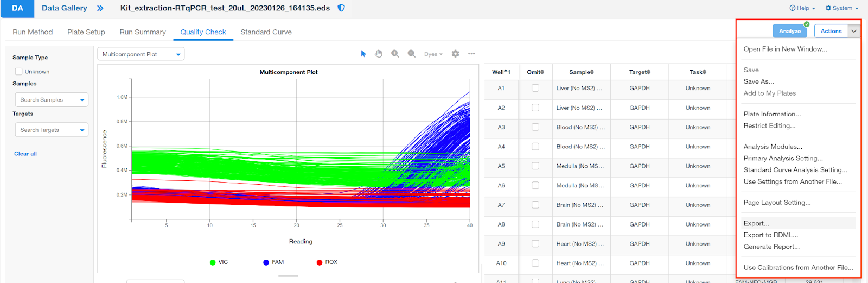The width and height of the screenshot is (868, 283).
Task: Select well A1 row cell
Action: click(x=501, y=88)
